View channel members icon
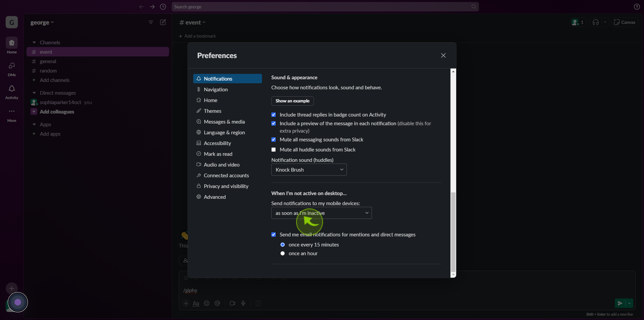Viewport: 644px width, 320px height. (x=578, y=22)
